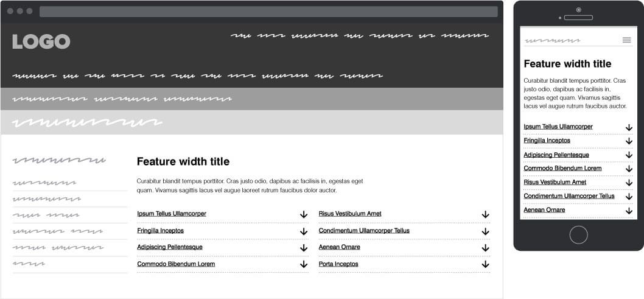This screenshot has height=299, width=644.
Task: Expand desktop Condimentum Ullamcorper Tellus arrow
Action: (485, 231)
